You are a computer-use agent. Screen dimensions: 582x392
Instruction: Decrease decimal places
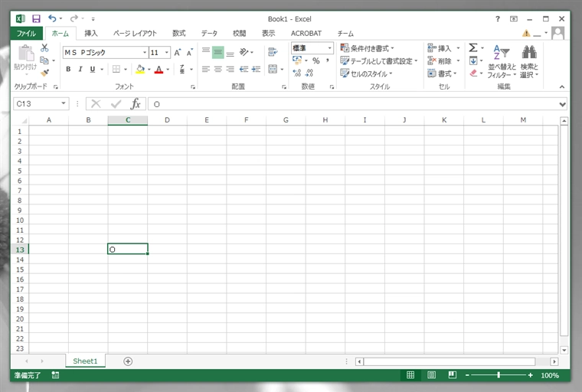tap(309, 73)
